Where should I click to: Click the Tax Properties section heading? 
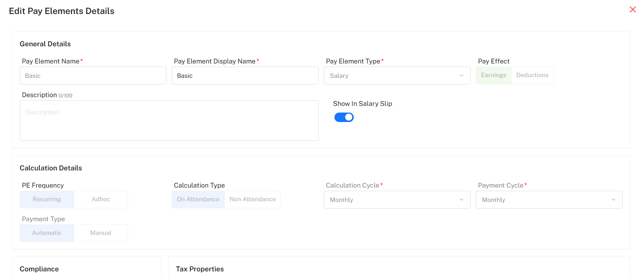click(200, 269)
